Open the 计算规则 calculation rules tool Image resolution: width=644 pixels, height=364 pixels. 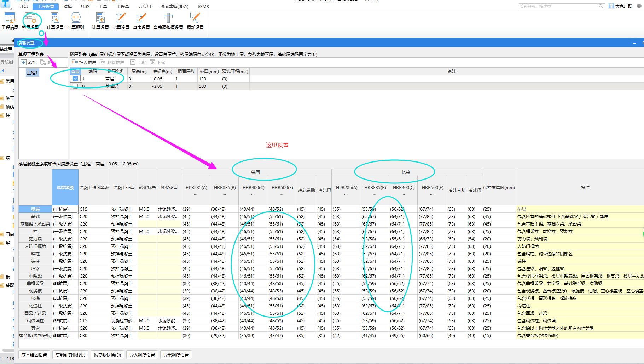point(76,21)
